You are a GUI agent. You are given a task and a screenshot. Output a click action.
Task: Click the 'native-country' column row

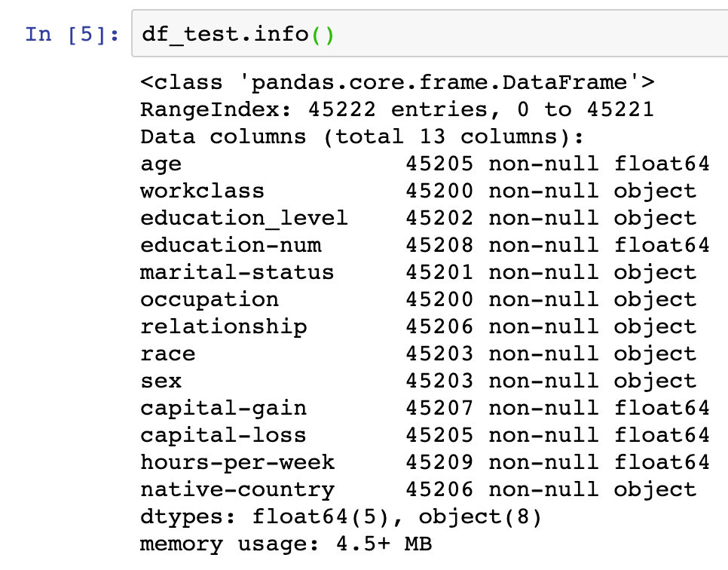(418, 490)
